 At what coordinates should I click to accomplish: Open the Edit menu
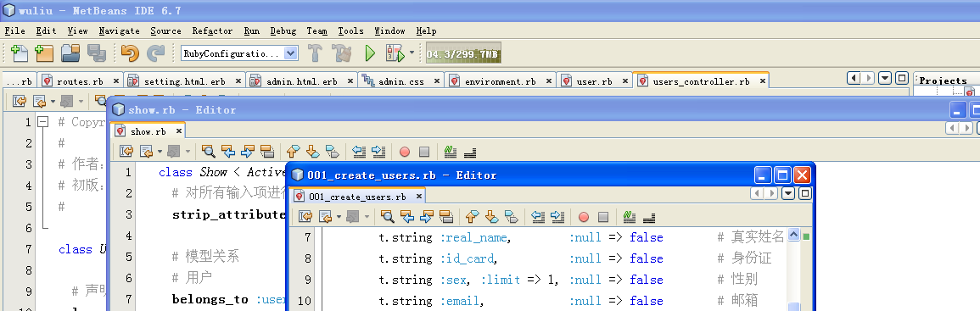pos(46,31)
